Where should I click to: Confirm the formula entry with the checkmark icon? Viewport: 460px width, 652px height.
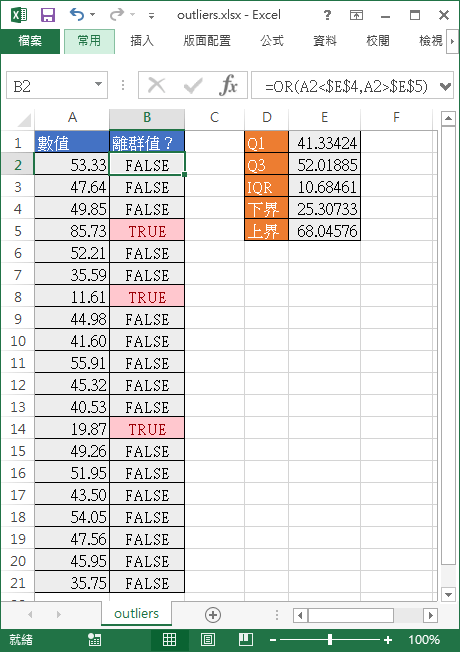193,86
